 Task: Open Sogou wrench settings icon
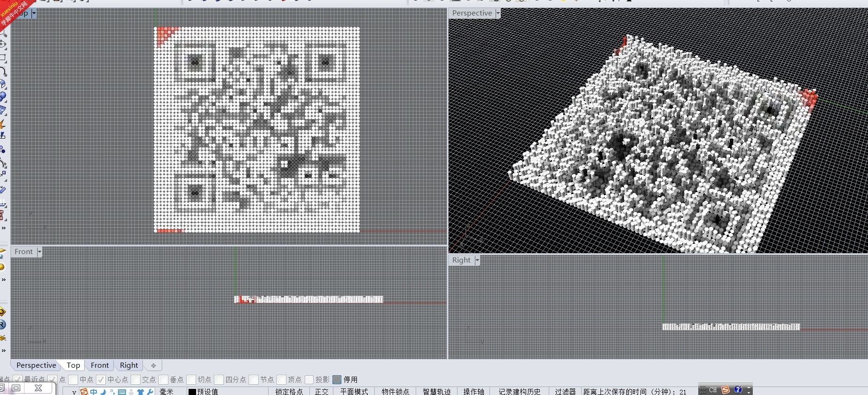click(x=150, y=392)
